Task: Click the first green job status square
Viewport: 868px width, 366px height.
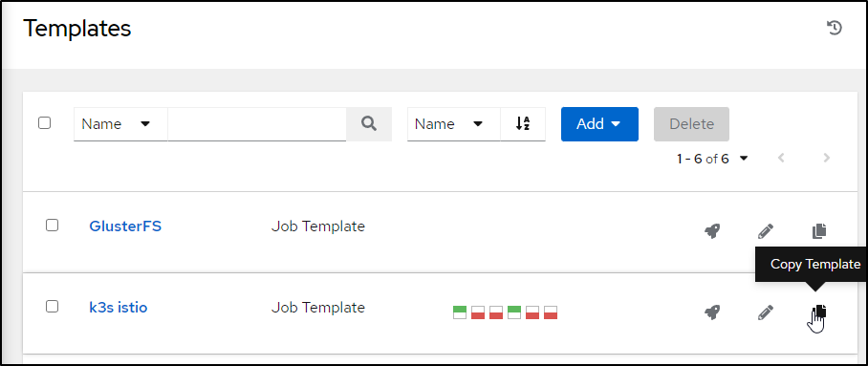Action: click(x=460, y=312)
